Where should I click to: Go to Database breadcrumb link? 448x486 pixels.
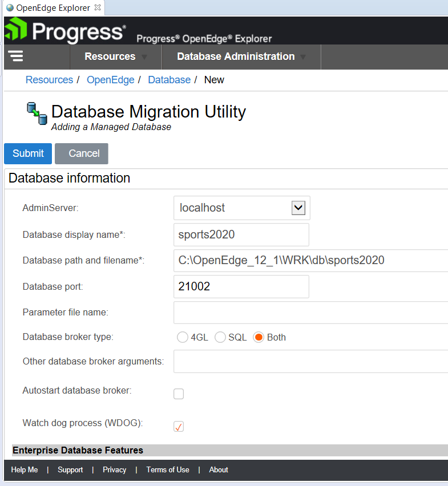point(169,80)
